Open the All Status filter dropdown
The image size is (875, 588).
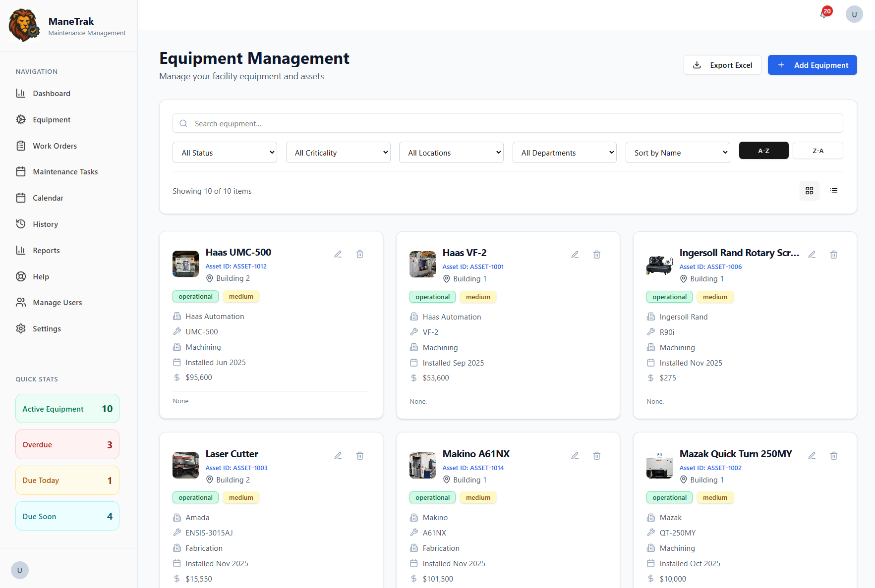pos(224,152)
